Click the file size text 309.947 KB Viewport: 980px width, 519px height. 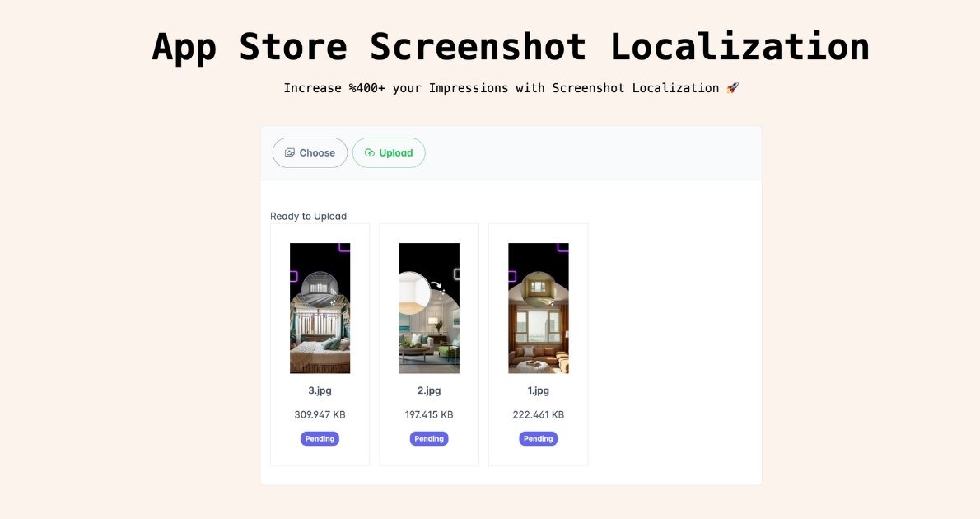[320, 414]
